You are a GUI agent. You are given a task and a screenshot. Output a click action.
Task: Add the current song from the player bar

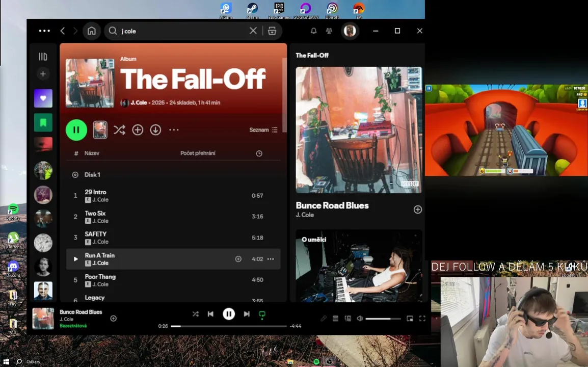[x=113, y=318]
